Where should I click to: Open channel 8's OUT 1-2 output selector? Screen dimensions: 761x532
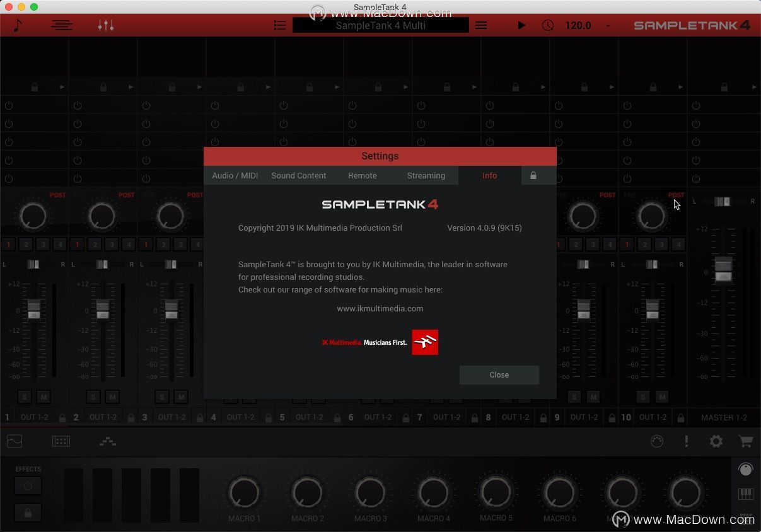tap(516, 417)
